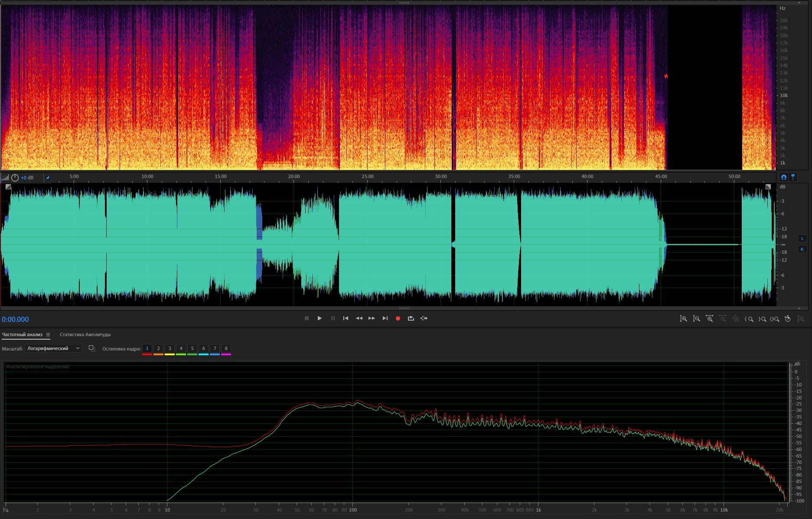Jump to next marker button
812x519 pixels.
(x=385, y=318)
